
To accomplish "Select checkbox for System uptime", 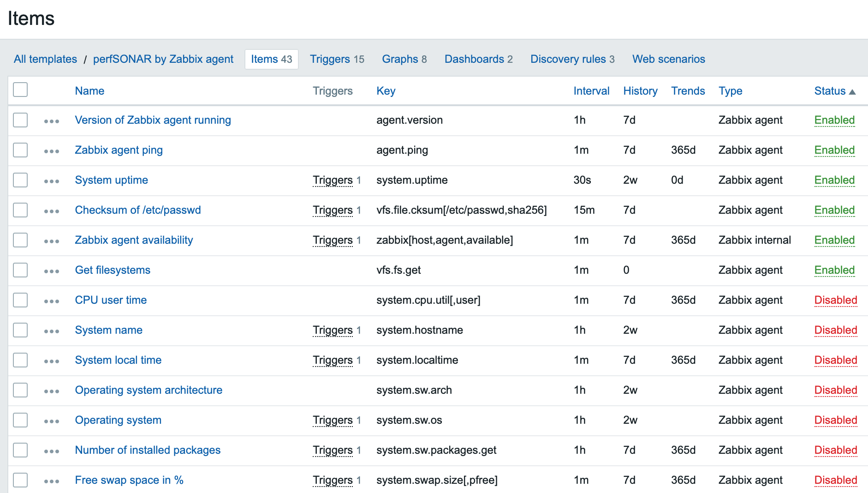I will point(20,180).
